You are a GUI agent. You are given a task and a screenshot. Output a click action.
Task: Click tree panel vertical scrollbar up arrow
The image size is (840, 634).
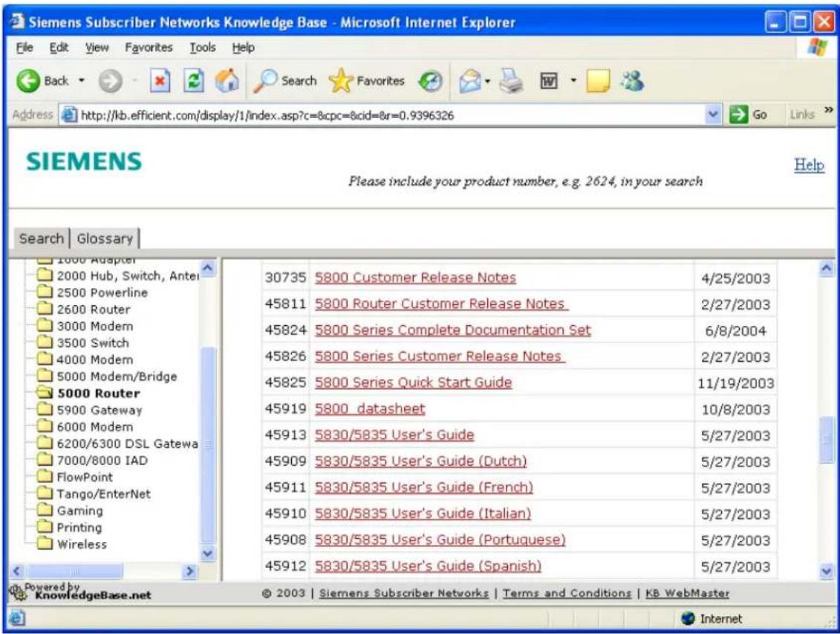click(208, 268)
